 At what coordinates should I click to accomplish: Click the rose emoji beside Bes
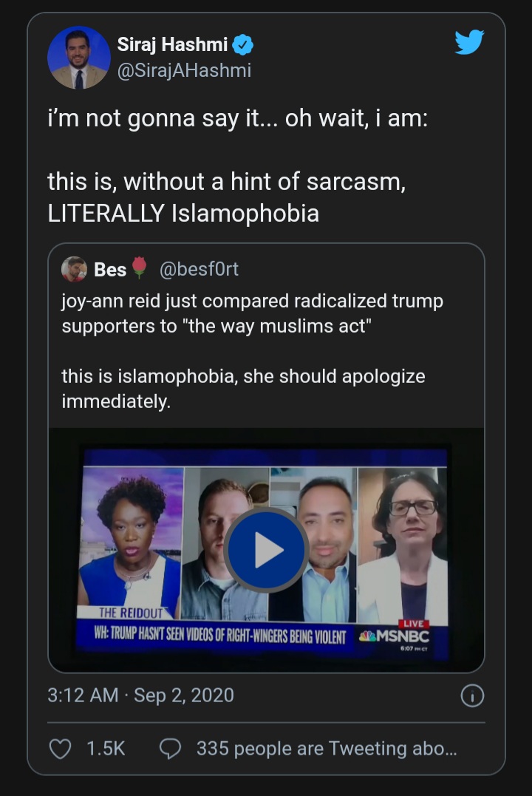(140, 268)
